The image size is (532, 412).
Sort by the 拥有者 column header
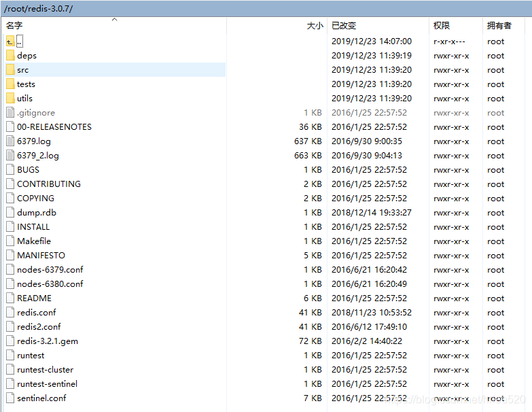[x=499, y=25]
